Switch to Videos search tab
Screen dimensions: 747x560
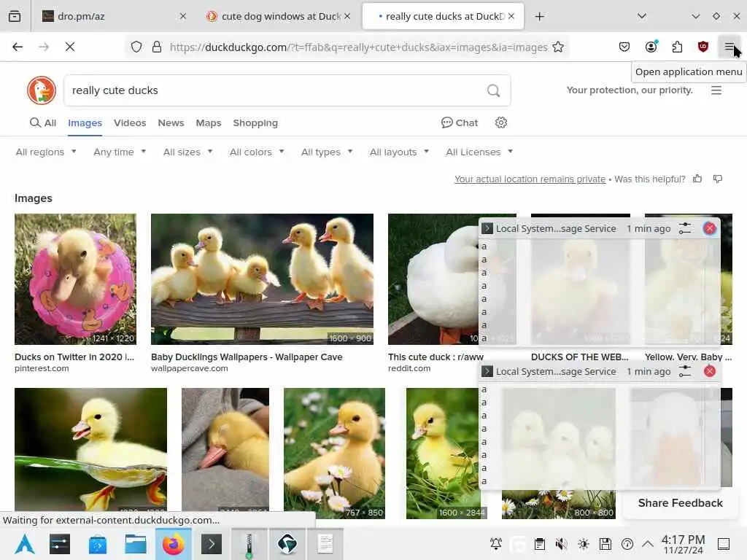[130, 122]
